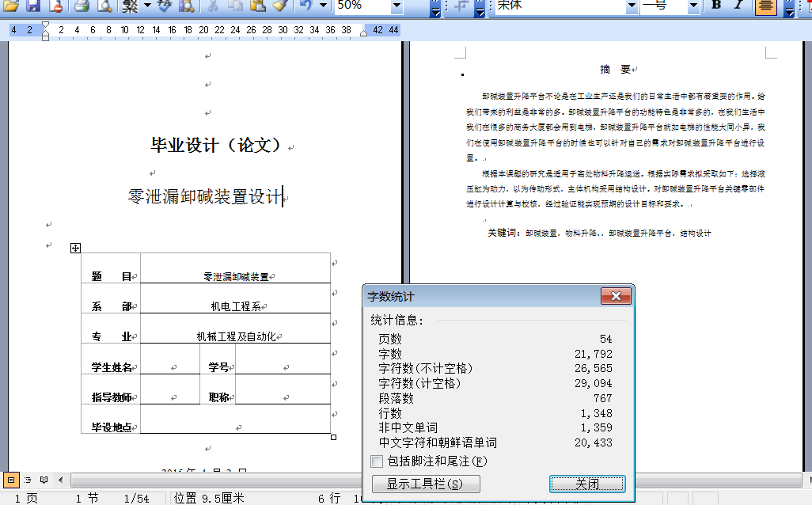
Task: Open the 宋体 font name dropdown
Action: (x=632, y=6)
